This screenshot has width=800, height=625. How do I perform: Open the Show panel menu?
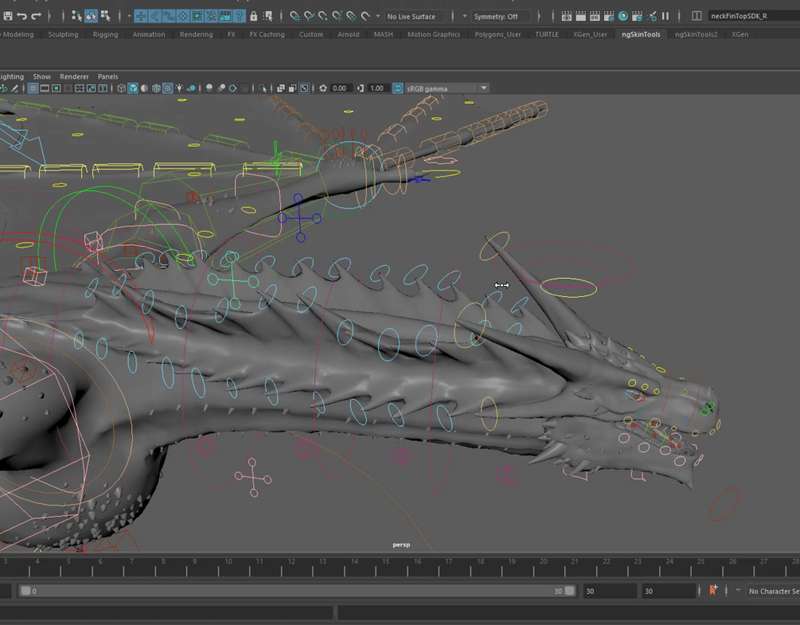point(42,77)
